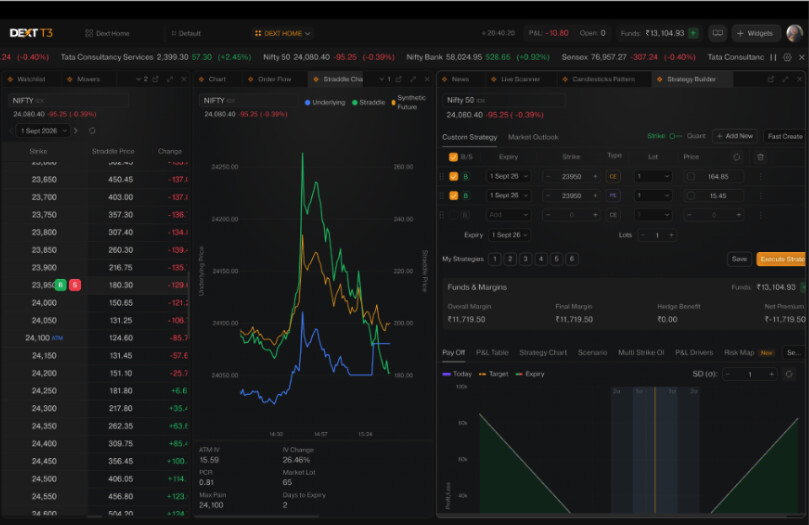Open the P&L Table tab
The image size is (809, 525).
click(x=492, y=353)
